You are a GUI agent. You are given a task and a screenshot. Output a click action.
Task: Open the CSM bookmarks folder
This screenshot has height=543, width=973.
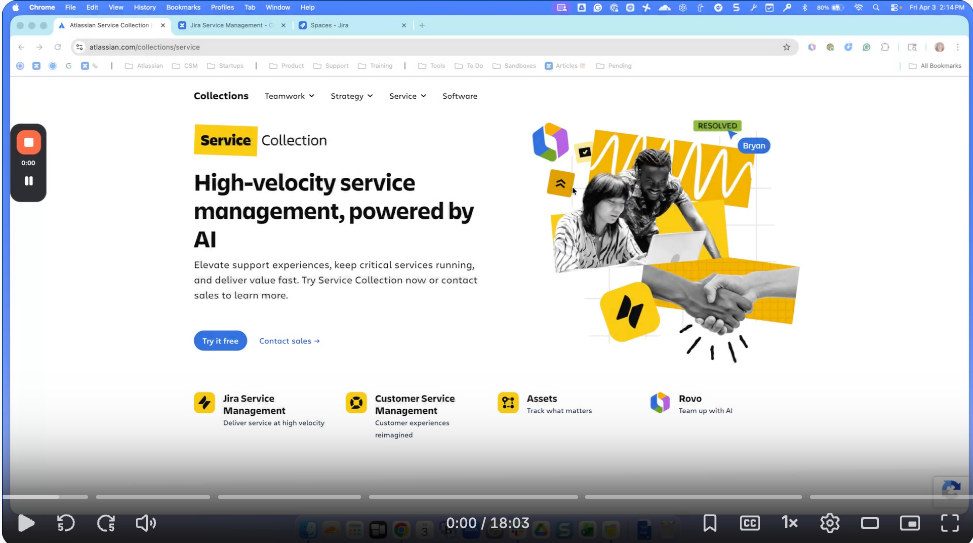click(x=185, y=66)
